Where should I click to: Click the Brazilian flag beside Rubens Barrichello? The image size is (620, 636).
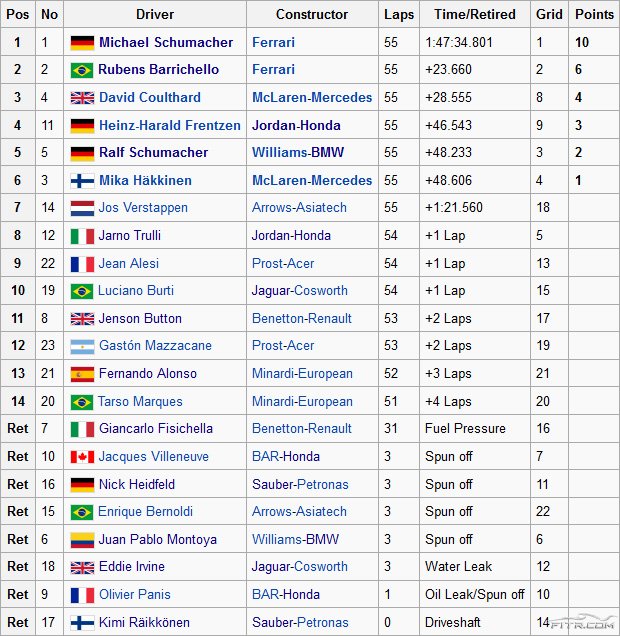[82, 70]
